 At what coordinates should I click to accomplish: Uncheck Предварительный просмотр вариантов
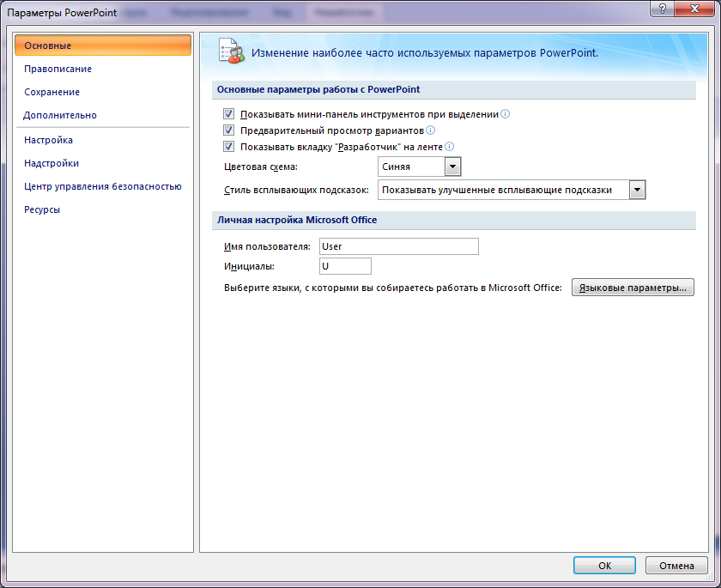pyautogui.click(x=228, y=130)
